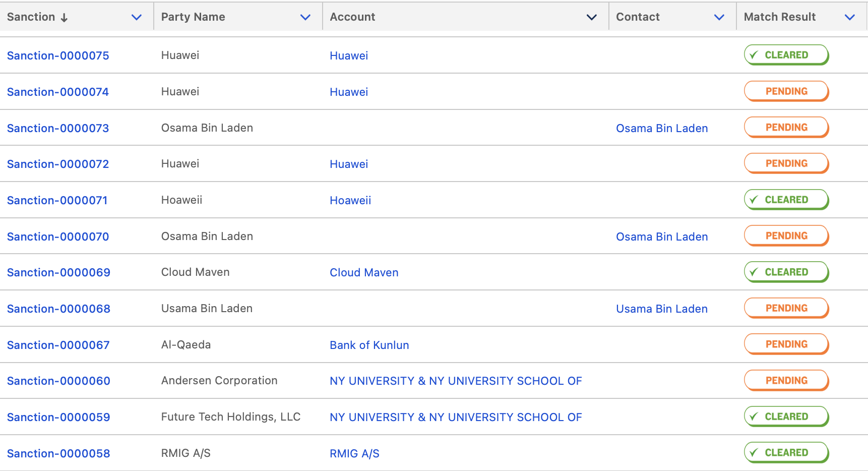Open record Sanction-0000074
The height and width of the screenshot is (471, 868).
[58, 92]
